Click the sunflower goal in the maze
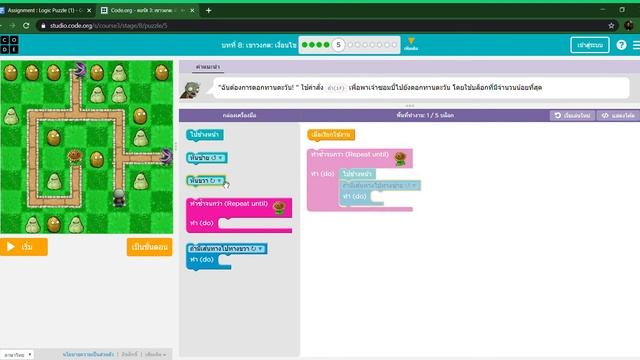640x360 pixels. (75, 156)
